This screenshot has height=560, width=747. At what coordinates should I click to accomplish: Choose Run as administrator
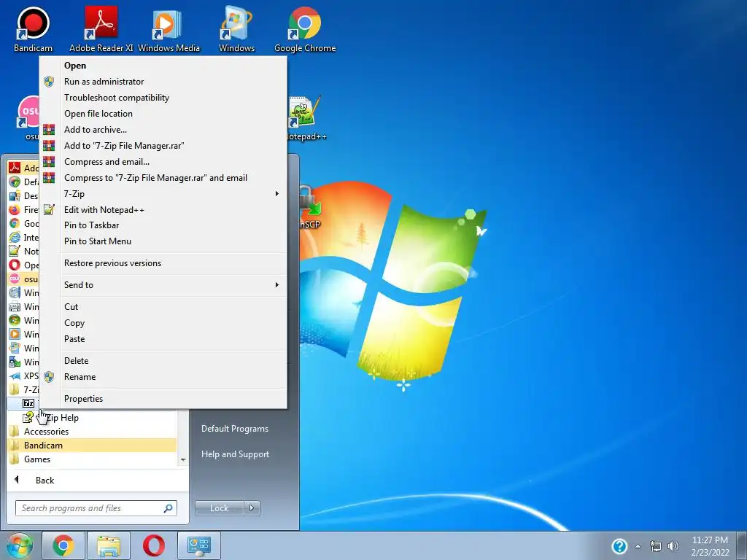(x=163, y=82)
